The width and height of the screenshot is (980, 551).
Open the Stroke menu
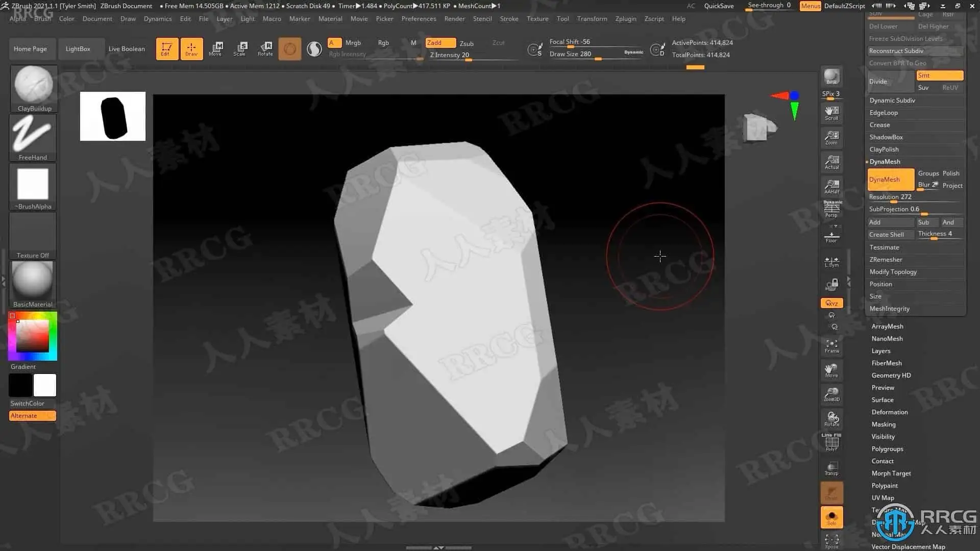coord(508,19)
